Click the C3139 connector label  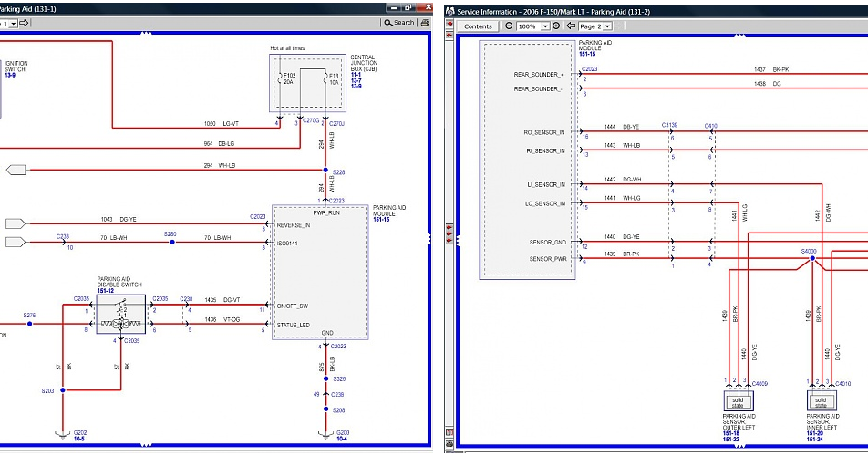[x=669, y=126]
